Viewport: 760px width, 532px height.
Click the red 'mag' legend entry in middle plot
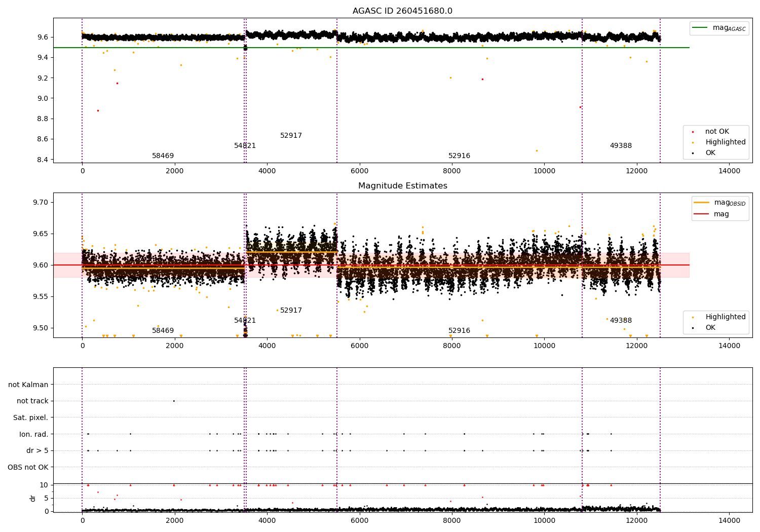tap(712, 214)
